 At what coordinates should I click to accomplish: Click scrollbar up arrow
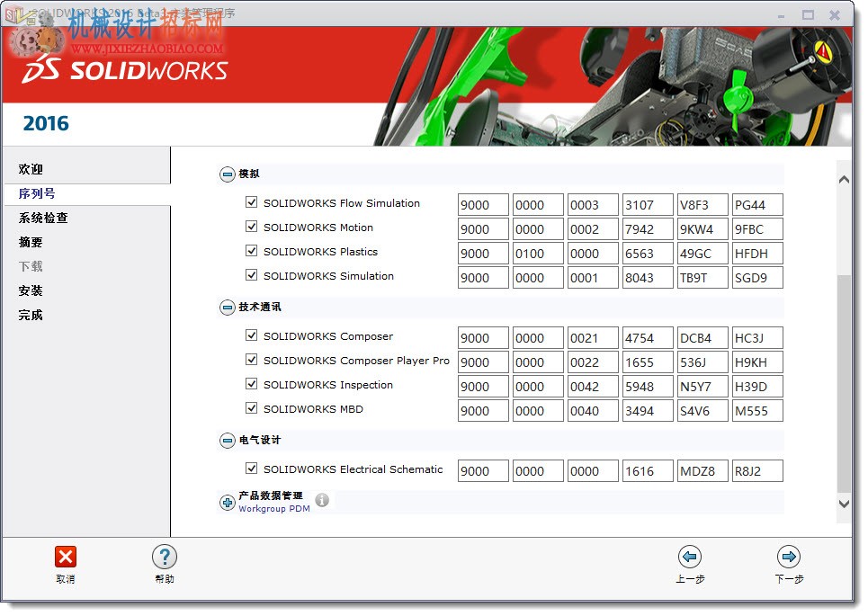(844, 179)
